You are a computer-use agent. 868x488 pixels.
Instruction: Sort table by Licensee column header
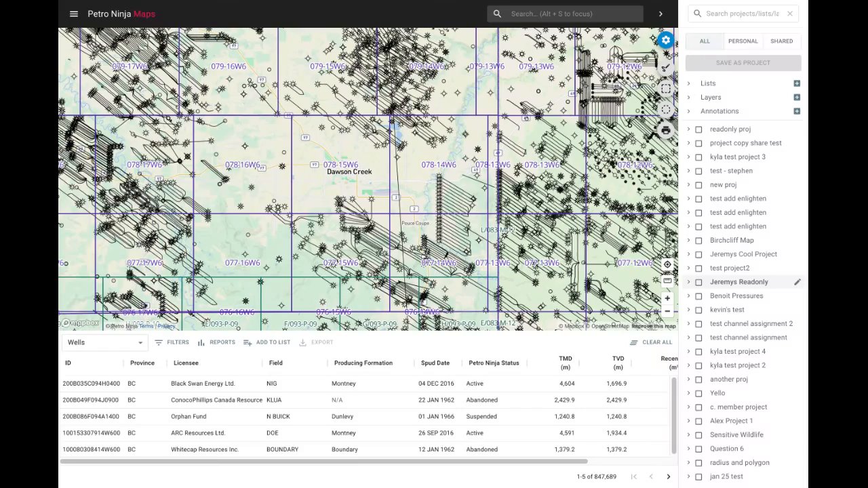[186, 363]
